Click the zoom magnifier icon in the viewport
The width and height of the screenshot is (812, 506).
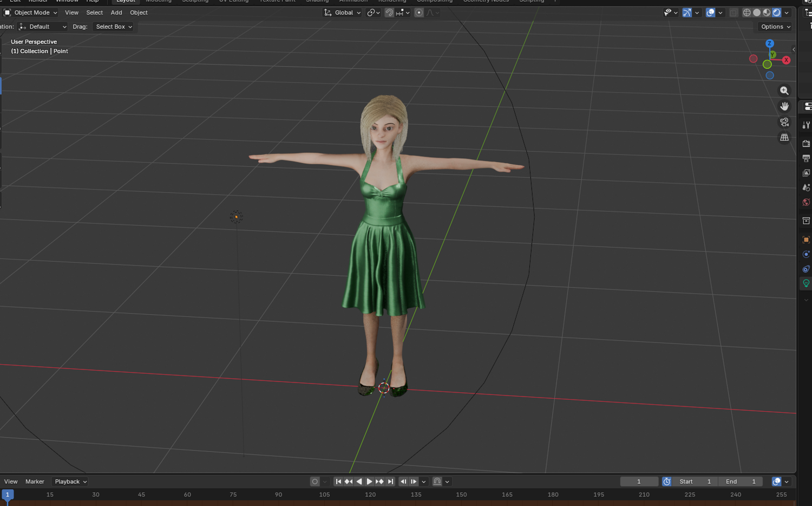coord(784,90)
